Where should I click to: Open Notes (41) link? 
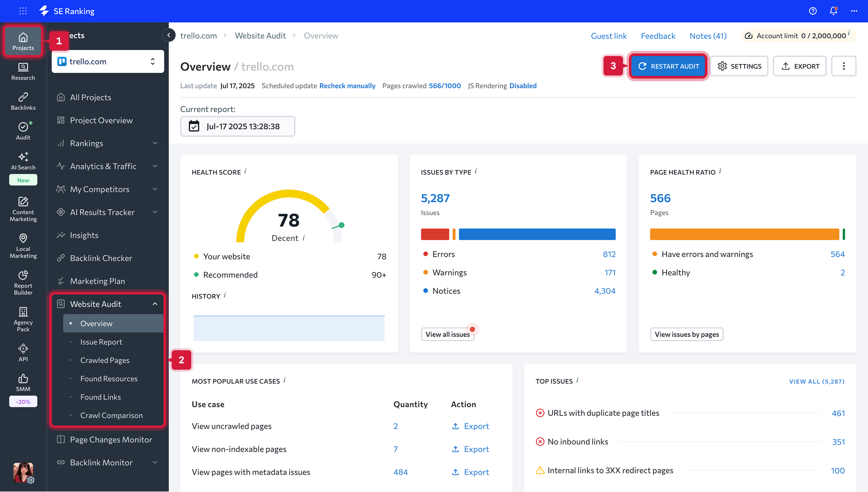(x=708, y=36)
